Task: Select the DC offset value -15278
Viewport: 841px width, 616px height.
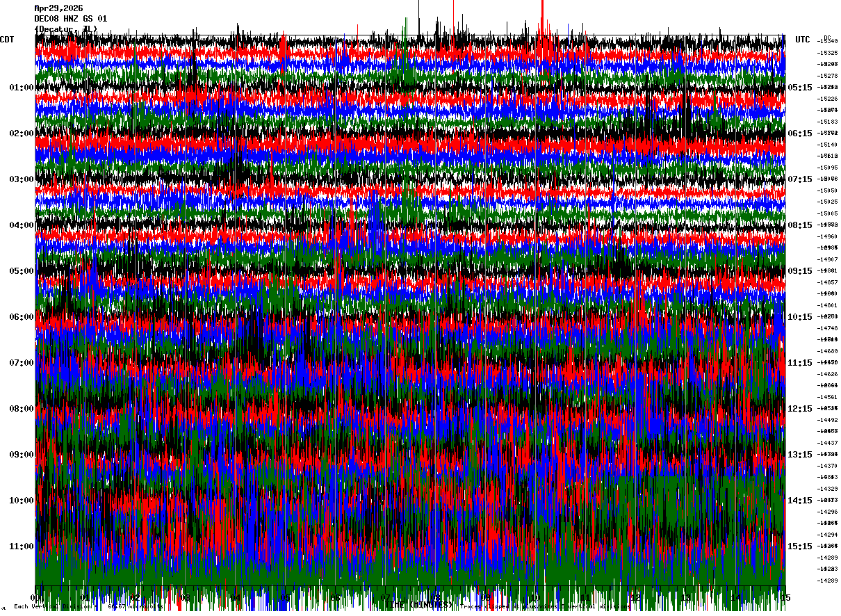Action: pyautogui.click(x=827, y=76)
